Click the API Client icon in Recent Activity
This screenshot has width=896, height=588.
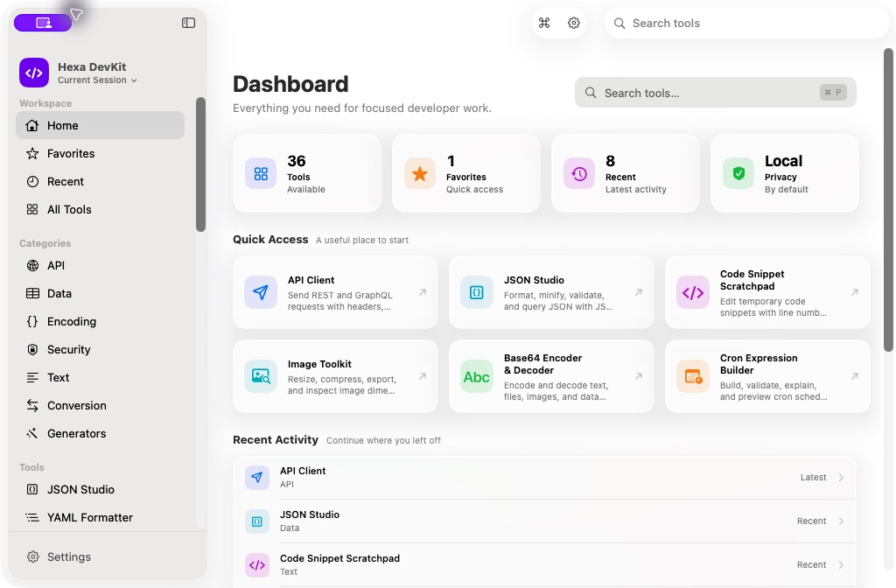tap(257, 477)
